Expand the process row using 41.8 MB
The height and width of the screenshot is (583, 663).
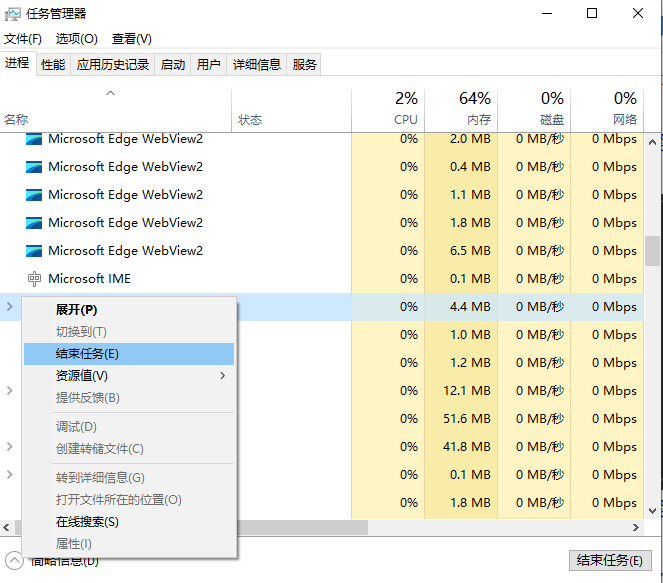[x=10, y=447]
